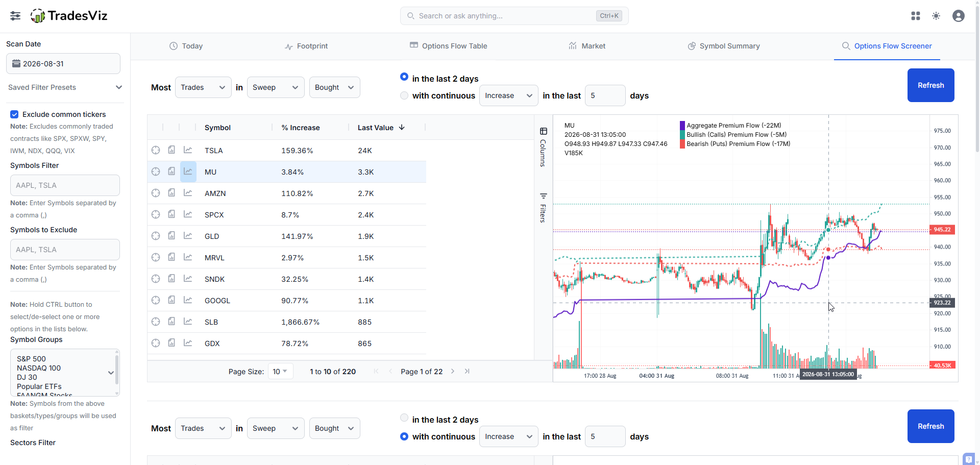
Task: Click the TradesViz logo
Action: [x=69, y=16]
